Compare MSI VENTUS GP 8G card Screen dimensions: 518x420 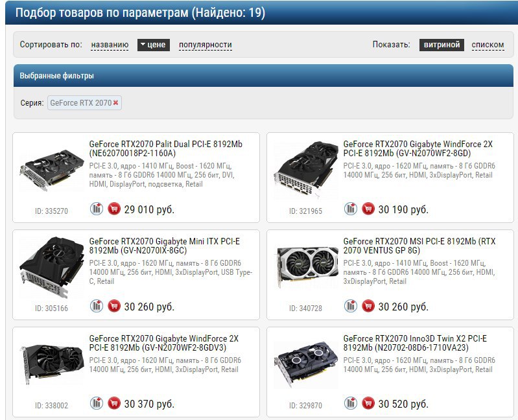pos(351,306)
